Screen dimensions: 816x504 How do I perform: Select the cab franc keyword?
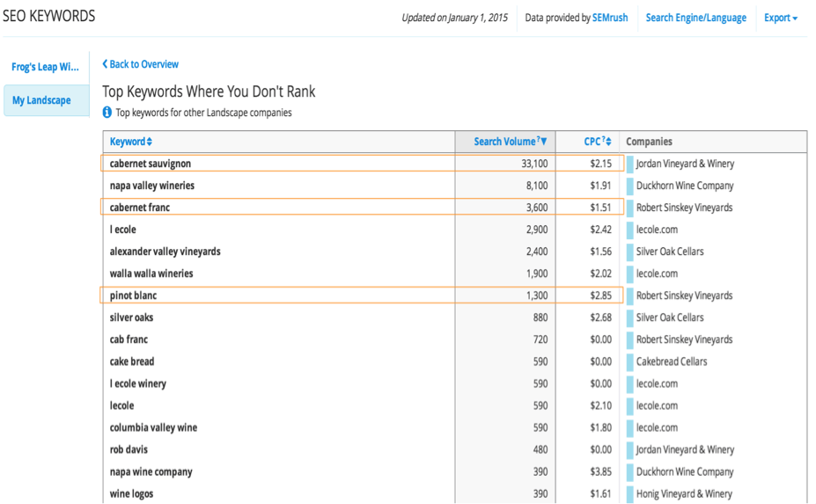point(129,340)
